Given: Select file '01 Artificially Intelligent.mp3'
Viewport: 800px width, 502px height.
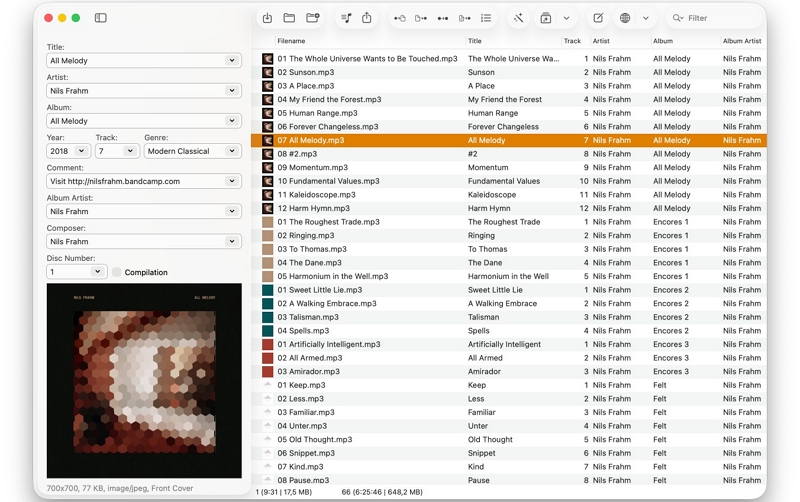Looking at the screenshot, I should point(329,344).
